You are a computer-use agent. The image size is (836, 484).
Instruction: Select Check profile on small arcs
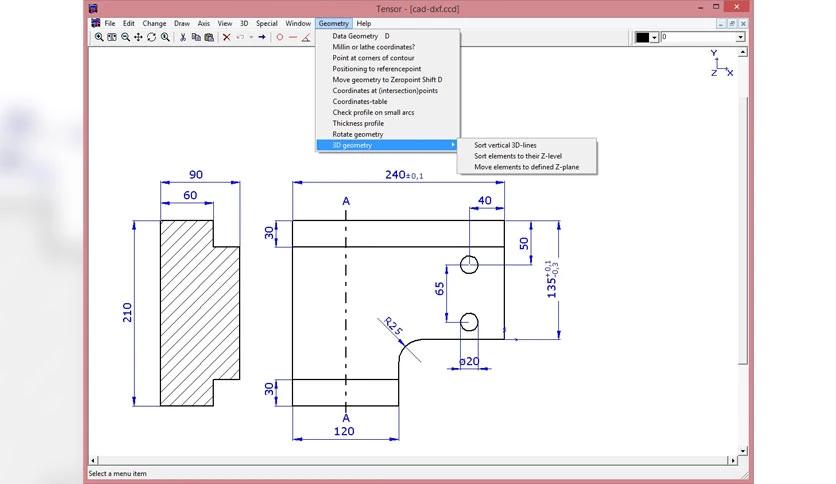click(x=388, y=112)
